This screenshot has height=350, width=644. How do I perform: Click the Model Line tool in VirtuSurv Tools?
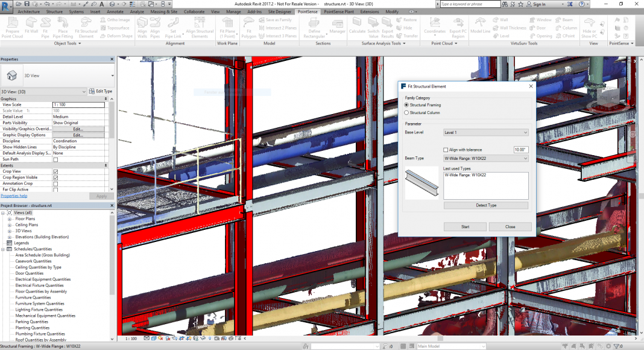tap(481, 28)
